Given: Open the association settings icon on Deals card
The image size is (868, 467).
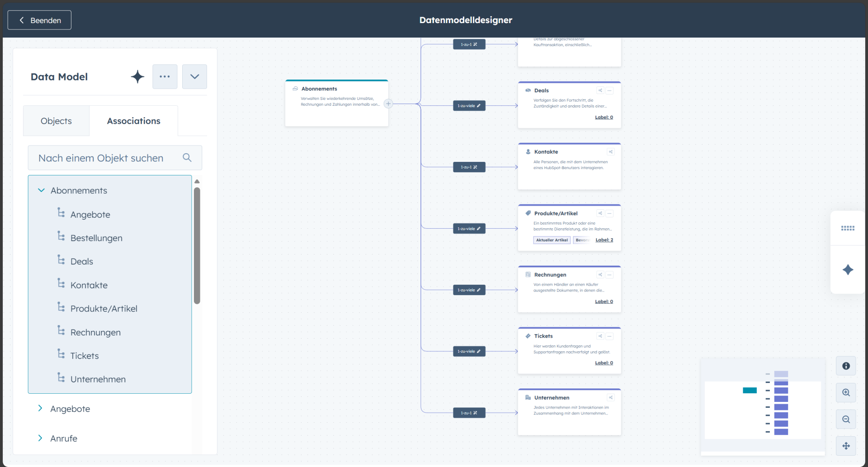Looking at the screenshot, I should tap(600, 90).
